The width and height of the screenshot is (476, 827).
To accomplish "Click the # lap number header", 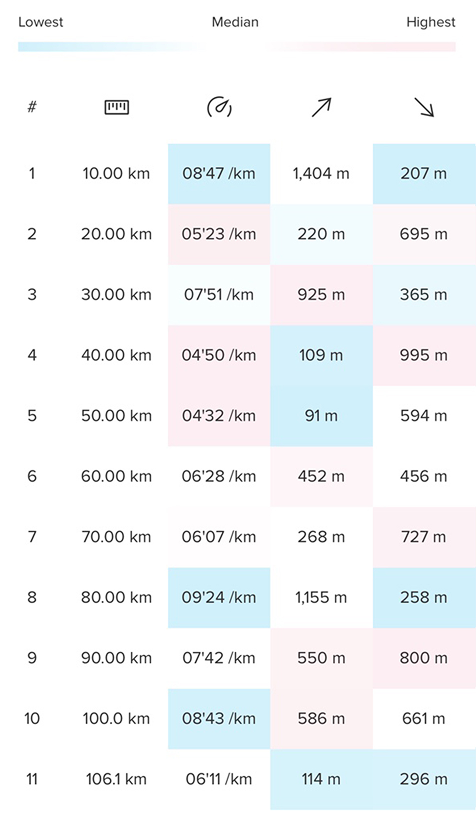I will click(x=32, y=107).
